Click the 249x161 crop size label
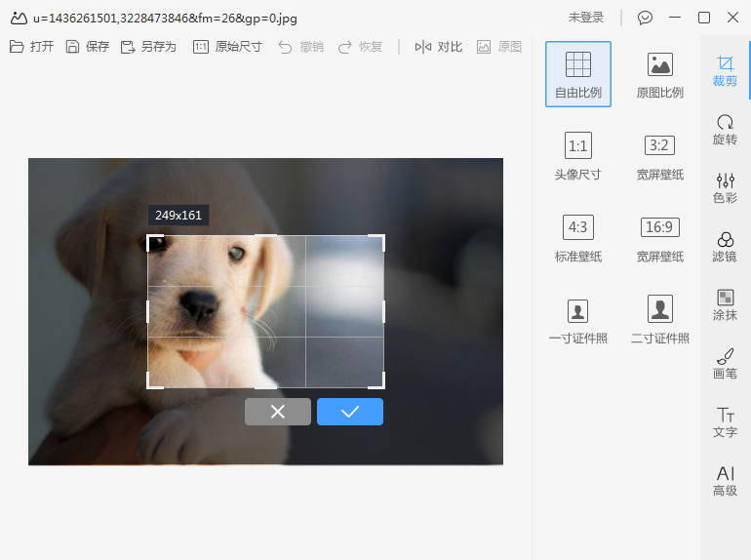 click(178, 215)
